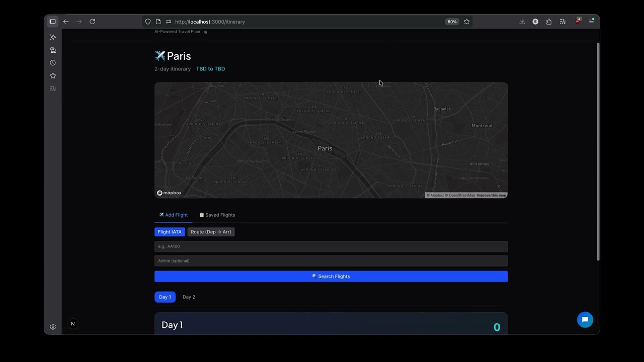Screen dimensions: 644x362
Task: Select the Day 2 tab
Action: tap(189, 297)
